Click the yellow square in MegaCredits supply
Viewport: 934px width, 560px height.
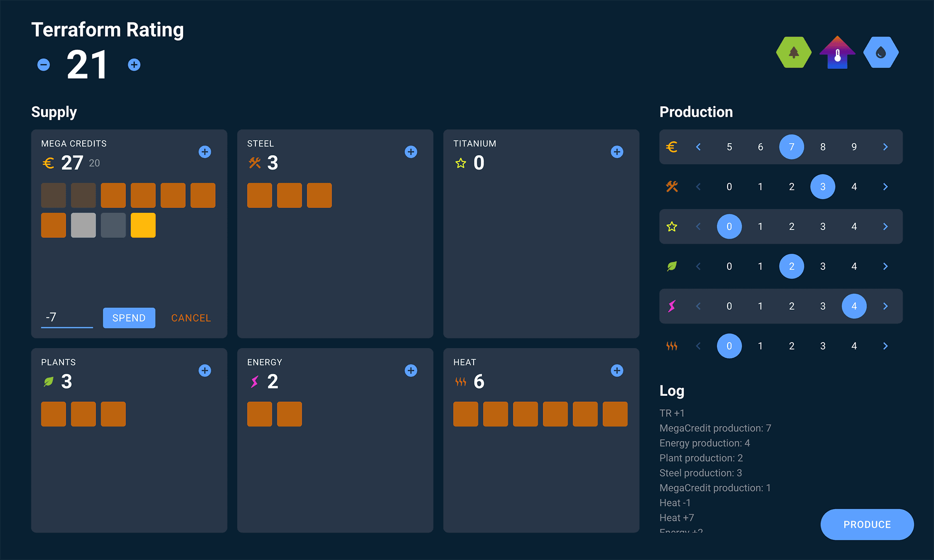point(143,225)
